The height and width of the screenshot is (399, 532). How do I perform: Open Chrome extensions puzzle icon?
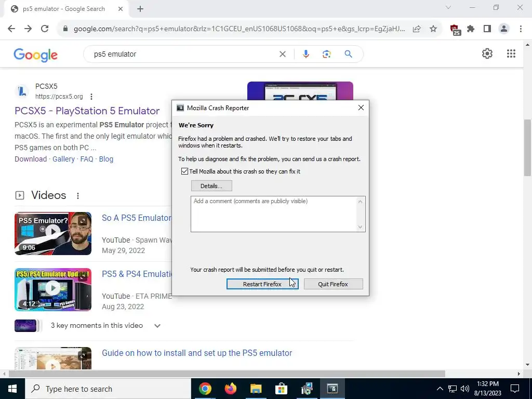pos(471,29)
